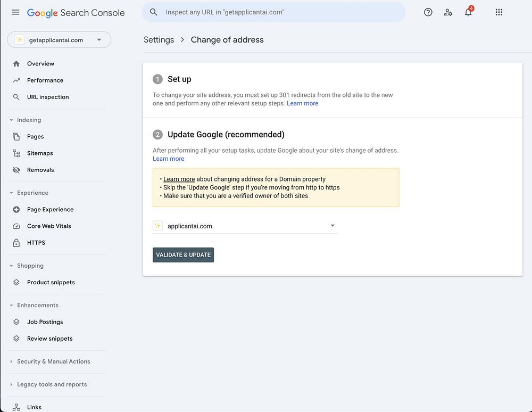The image size is (532, 412).
Task: Open the getapplicantai.com property selector
Action: 59,40
